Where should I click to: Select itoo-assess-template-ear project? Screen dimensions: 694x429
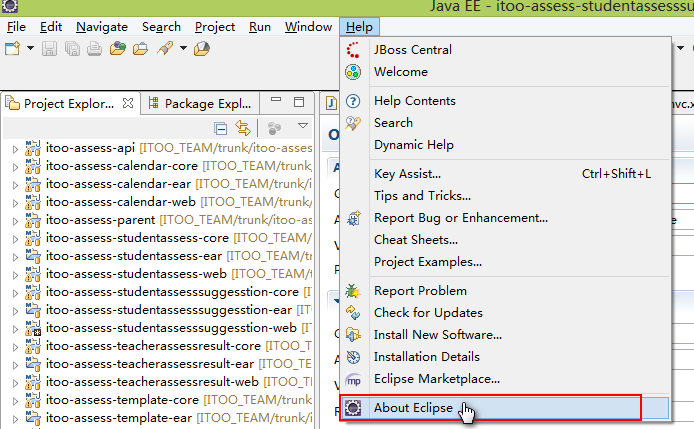click(x=119, y=418)
